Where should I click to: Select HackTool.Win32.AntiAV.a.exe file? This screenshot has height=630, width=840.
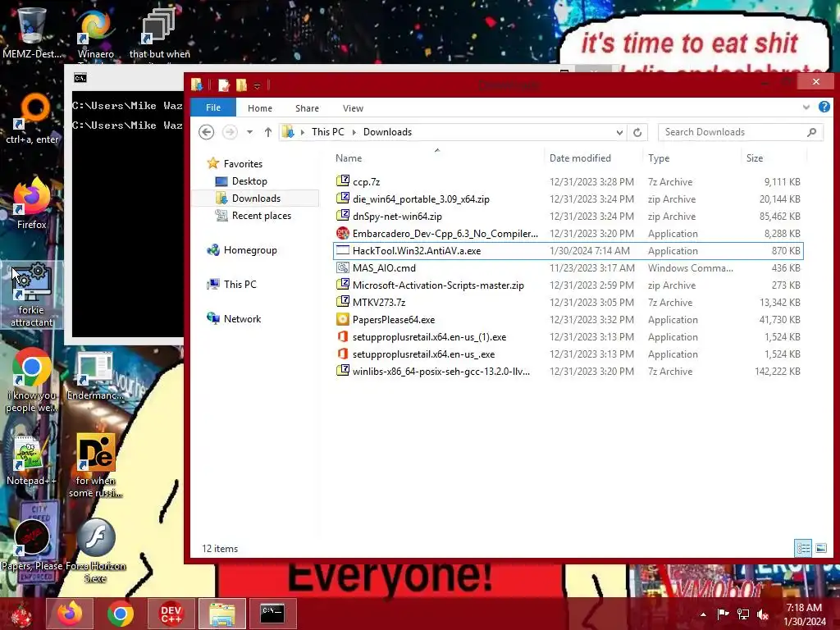[x=568, y=251]
